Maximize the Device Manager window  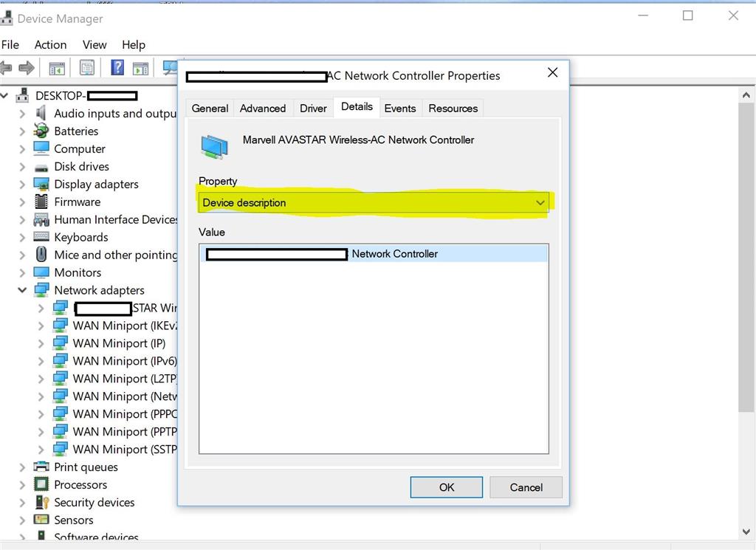point(688,16)
